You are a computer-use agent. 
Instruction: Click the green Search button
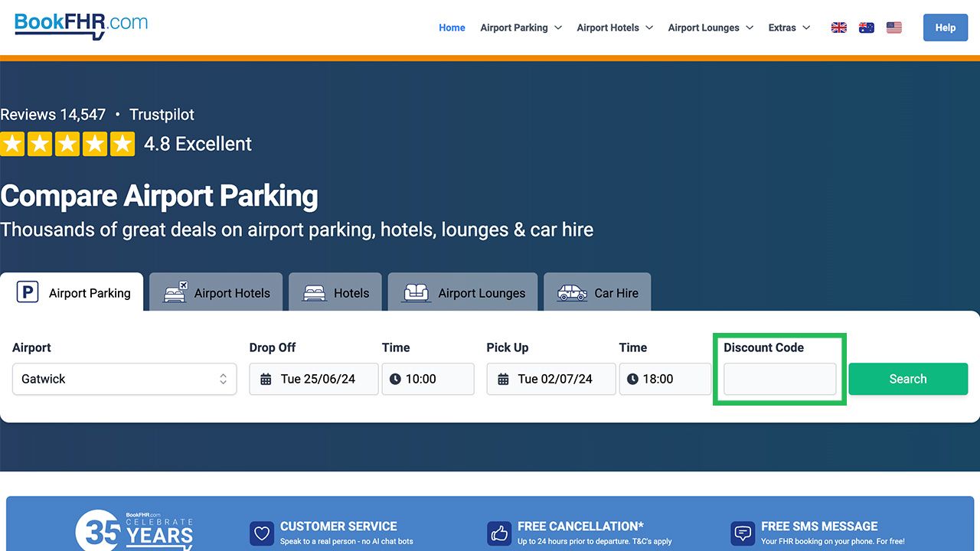908,379
